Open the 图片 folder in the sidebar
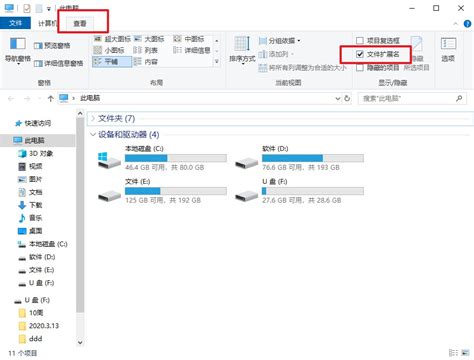 [x=30, y=179]
